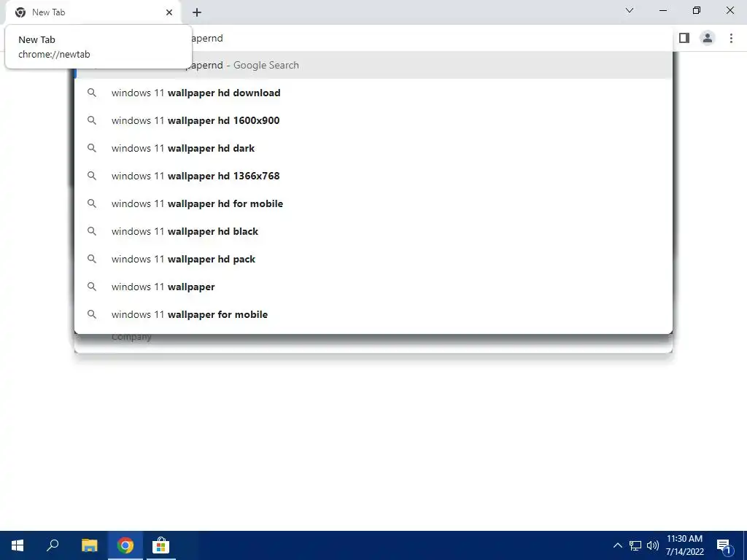Click the Chrome taskbar icon

pos(125,545)
